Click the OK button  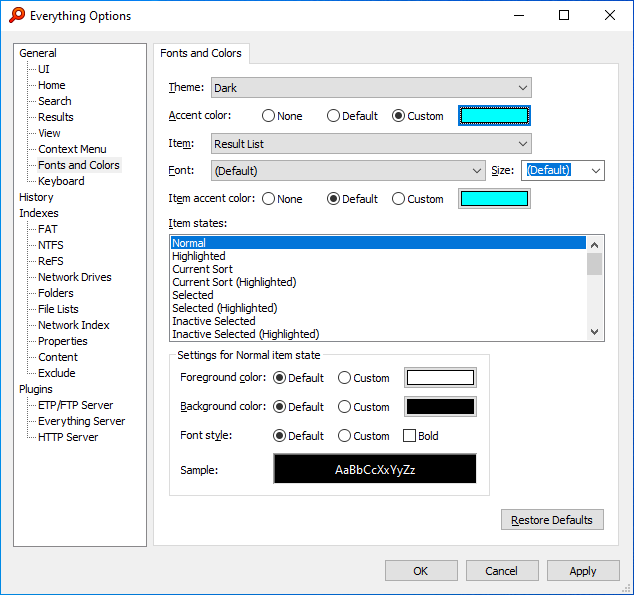pos(421,571)
